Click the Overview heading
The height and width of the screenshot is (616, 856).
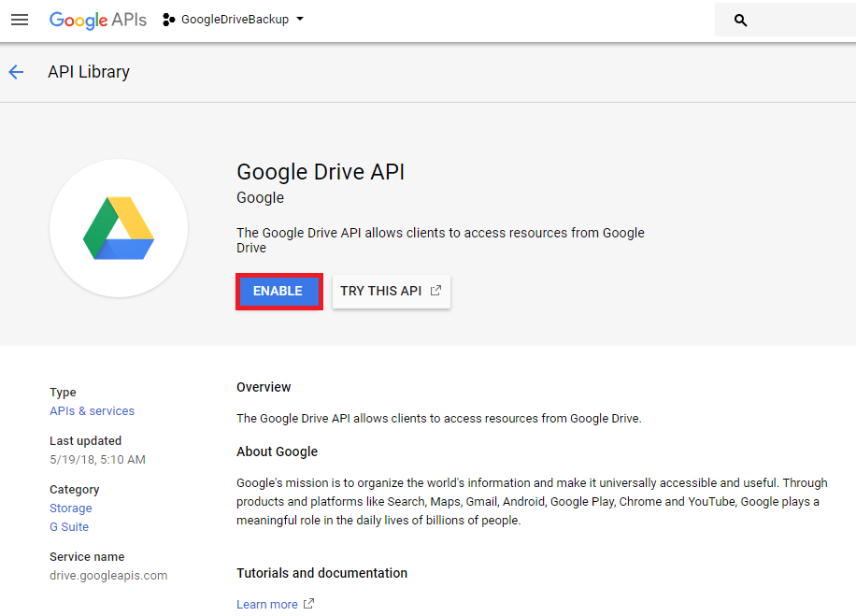click(x=264, y=387)
